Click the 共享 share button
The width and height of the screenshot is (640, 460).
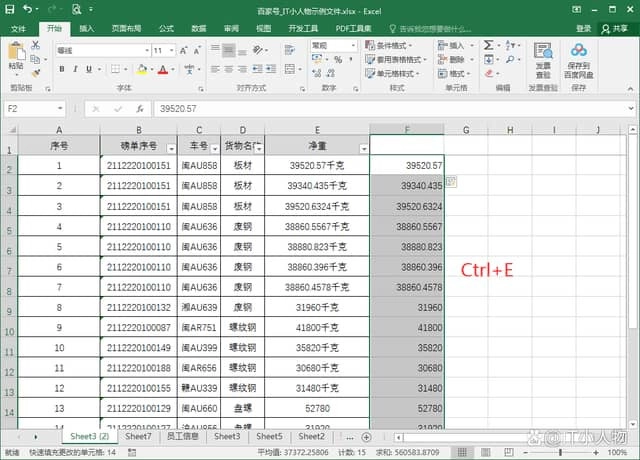pos(614,29)
